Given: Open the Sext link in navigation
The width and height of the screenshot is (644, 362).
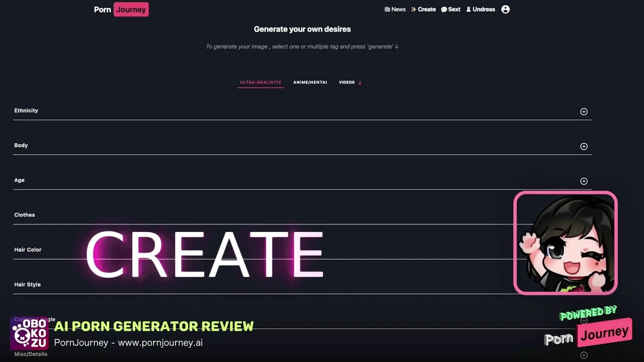Looking at the screenshot, I should 454,9.
